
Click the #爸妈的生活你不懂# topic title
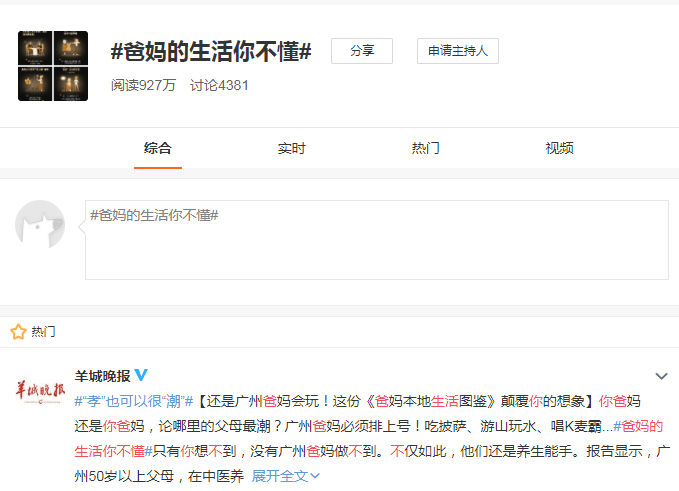coord(211,52)
